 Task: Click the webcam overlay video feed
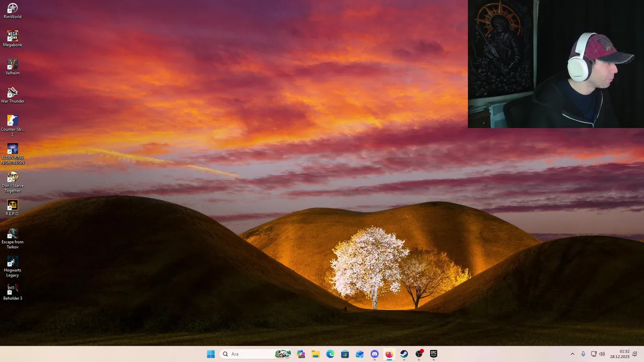556,64
